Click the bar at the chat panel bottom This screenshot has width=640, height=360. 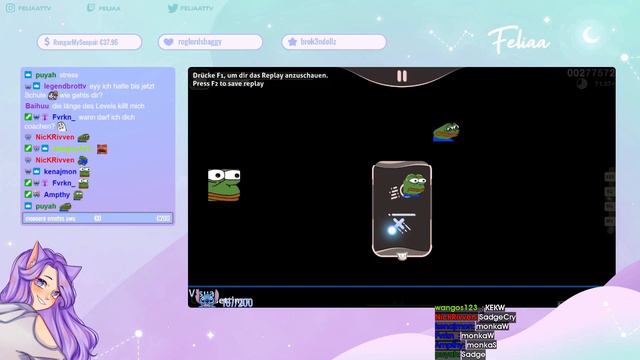pos(98,218)
